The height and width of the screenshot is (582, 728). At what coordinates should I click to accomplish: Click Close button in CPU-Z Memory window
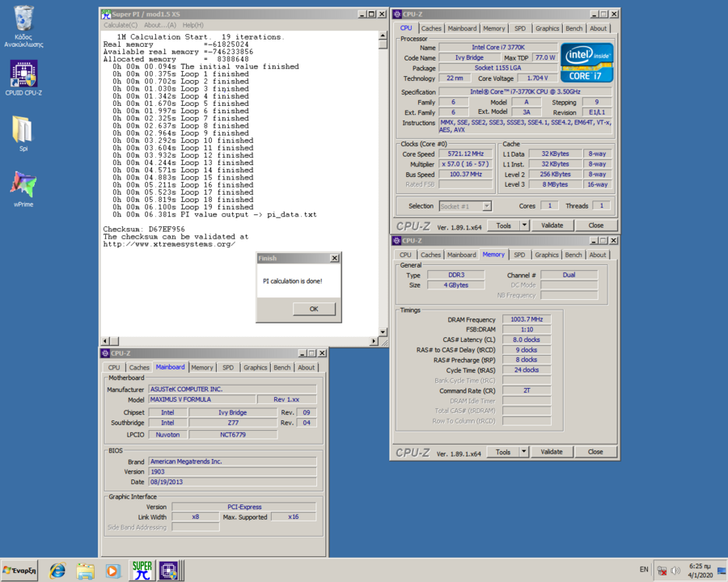click(x=595, y=452)
